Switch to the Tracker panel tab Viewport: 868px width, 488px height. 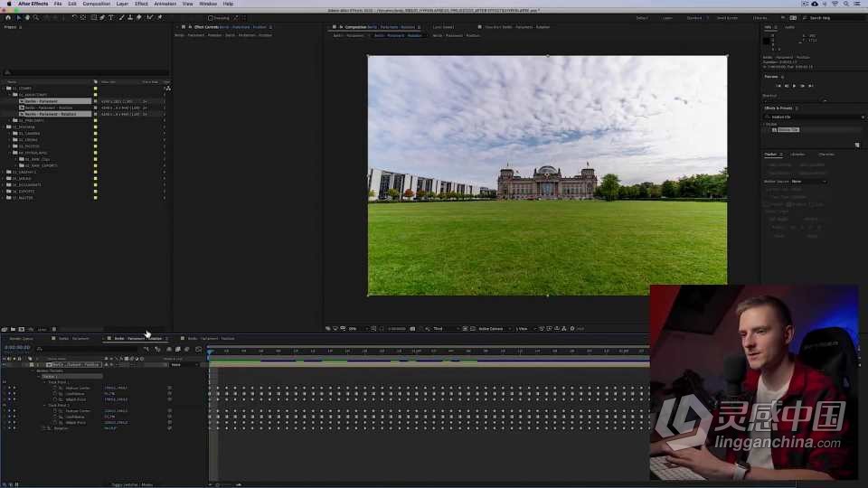(x=770, y=155)
